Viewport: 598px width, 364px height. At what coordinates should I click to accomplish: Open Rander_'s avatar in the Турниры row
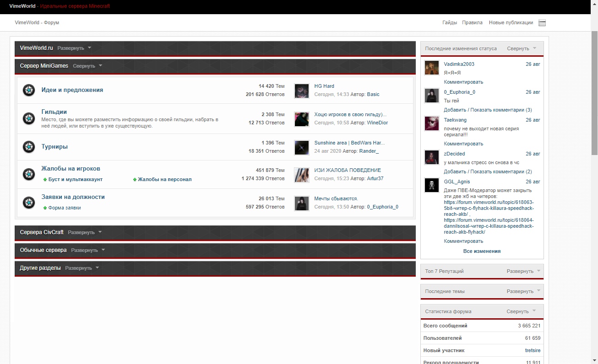[x=302, y=147]
